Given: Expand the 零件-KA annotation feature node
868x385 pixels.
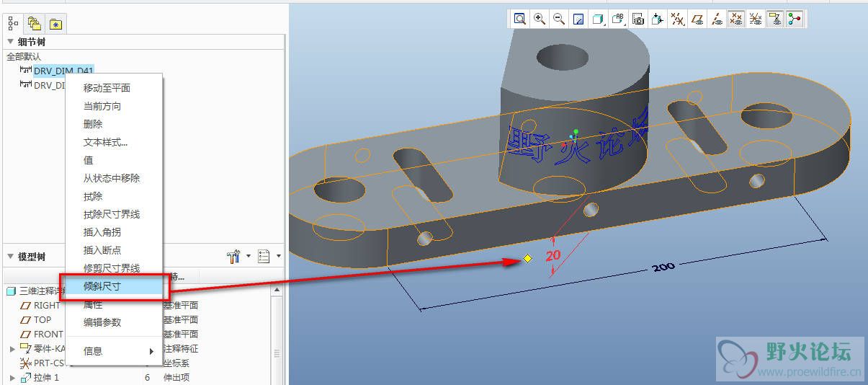Looking at the screenshot, I should pyautogui.click(x=12, y=348).
